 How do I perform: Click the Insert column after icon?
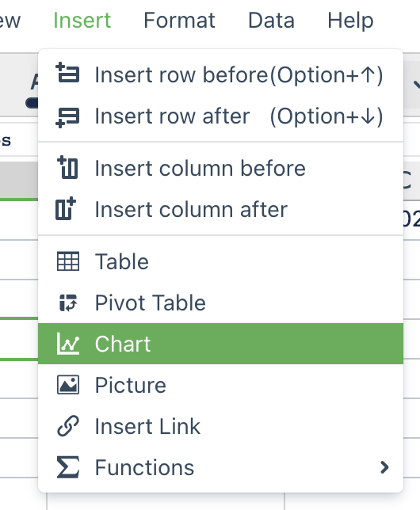pos(66,208)
